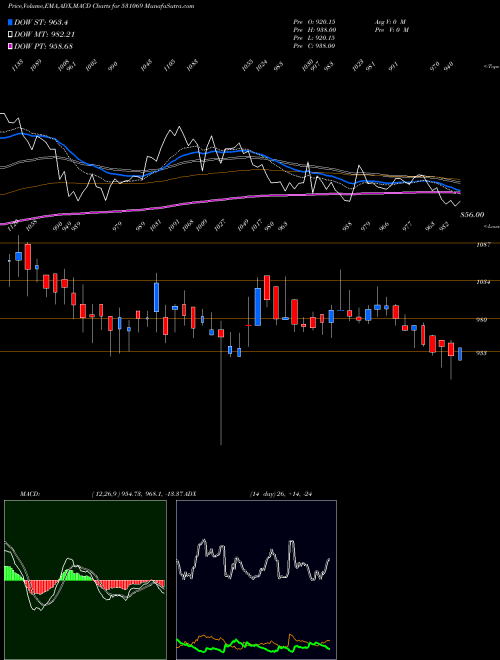500x660 pixels.
Task: Click the 1034 price level label
Action: click(x=482, y=282)
